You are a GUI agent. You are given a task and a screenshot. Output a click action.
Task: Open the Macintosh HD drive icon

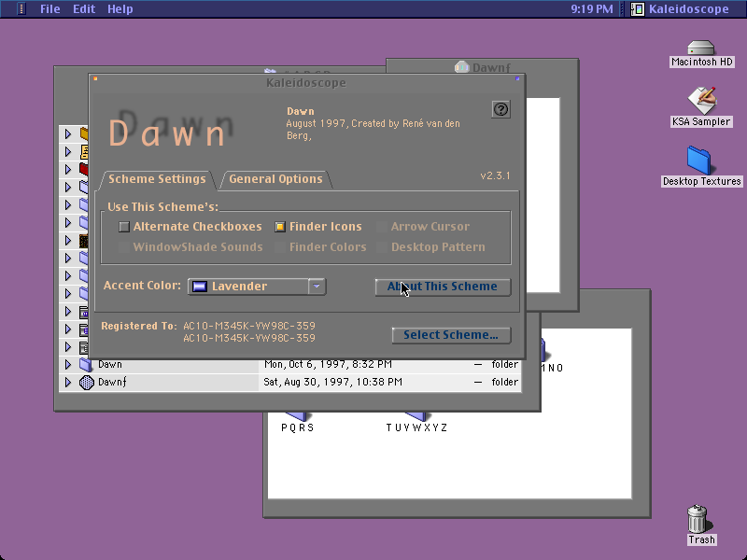(701, 48)
